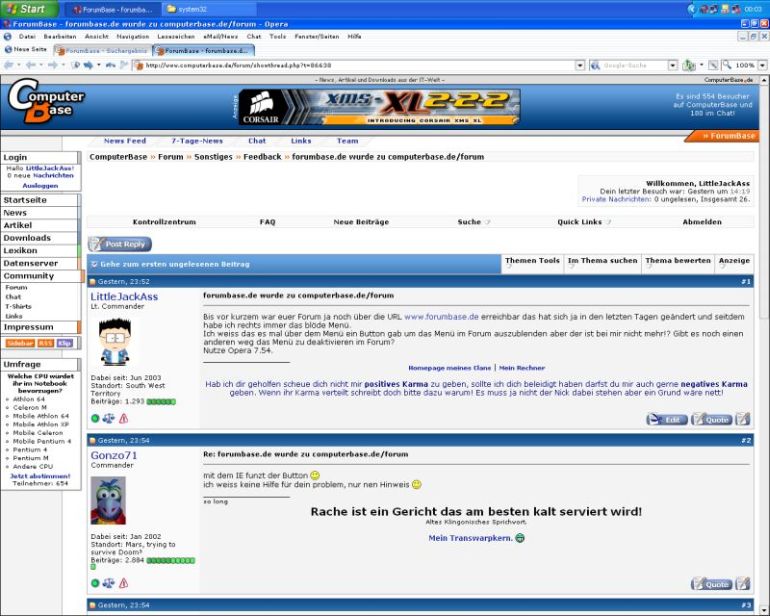Click online status dot under LittleJackAss
Image resolution: width=770 pixels, height=616 pixels.
click(x=95, y=419)
